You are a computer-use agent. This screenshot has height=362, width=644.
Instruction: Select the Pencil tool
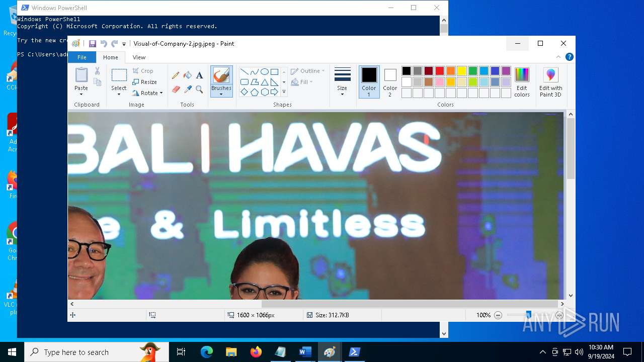176,75
